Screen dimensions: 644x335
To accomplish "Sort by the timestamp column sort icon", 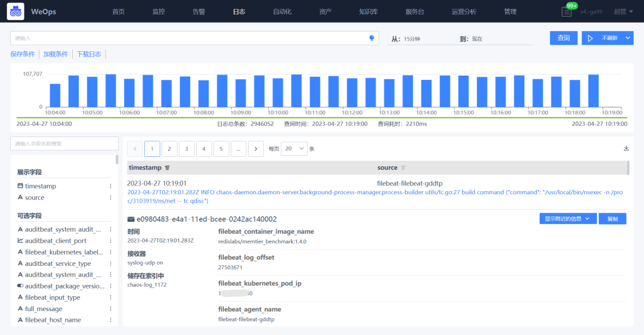I will point(167,168).
